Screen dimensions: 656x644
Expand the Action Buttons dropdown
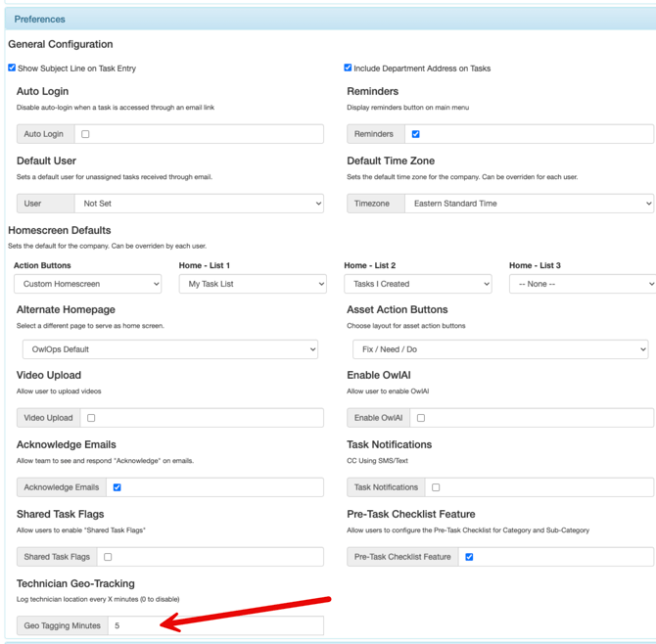click(x=87, y=284)
